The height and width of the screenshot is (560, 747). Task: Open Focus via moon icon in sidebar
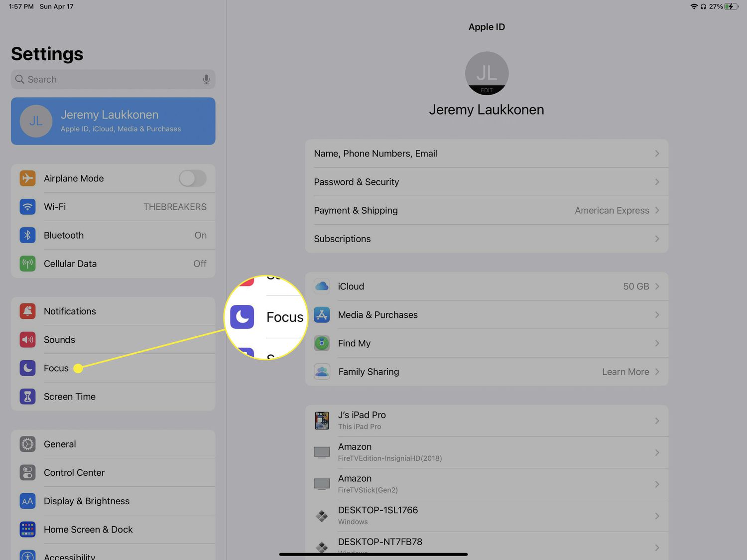[27, 368]
